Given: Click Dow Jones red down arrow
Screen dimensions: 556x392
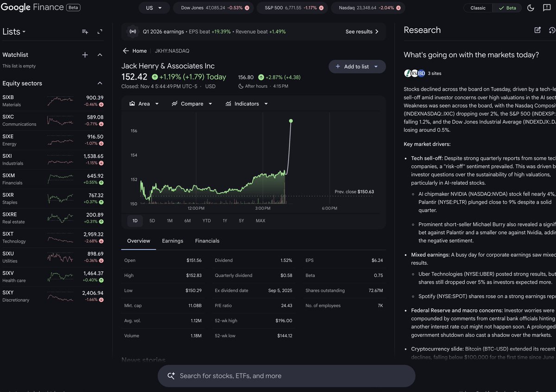Looking at the screenshot, I should (247, 8).
